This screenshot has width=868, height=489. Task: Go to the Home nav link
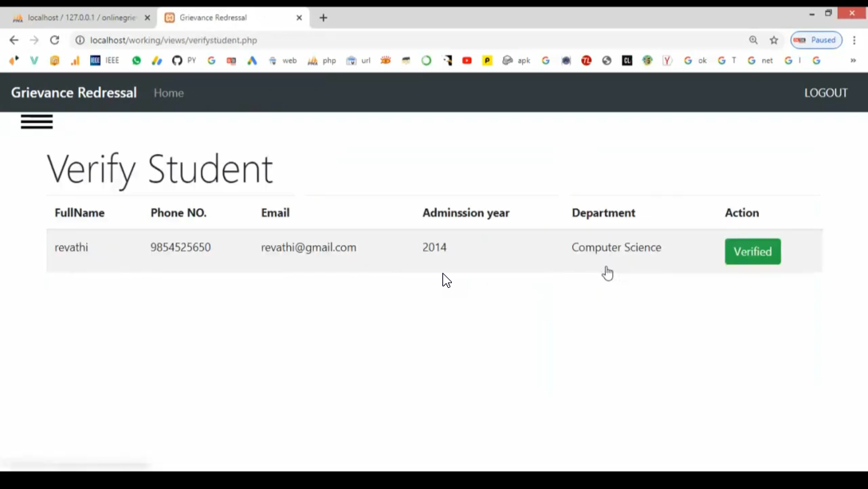(168, 93)
